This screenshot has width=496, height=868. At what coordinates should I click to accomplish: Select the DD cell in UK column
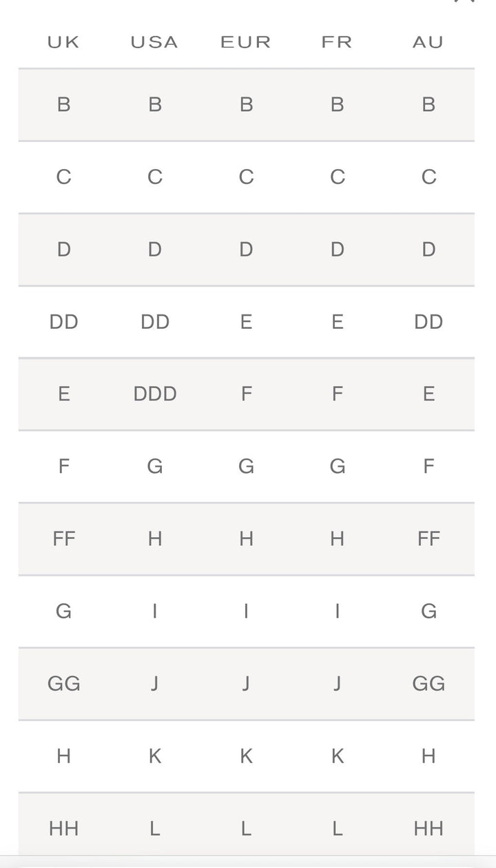coord(63,322)
